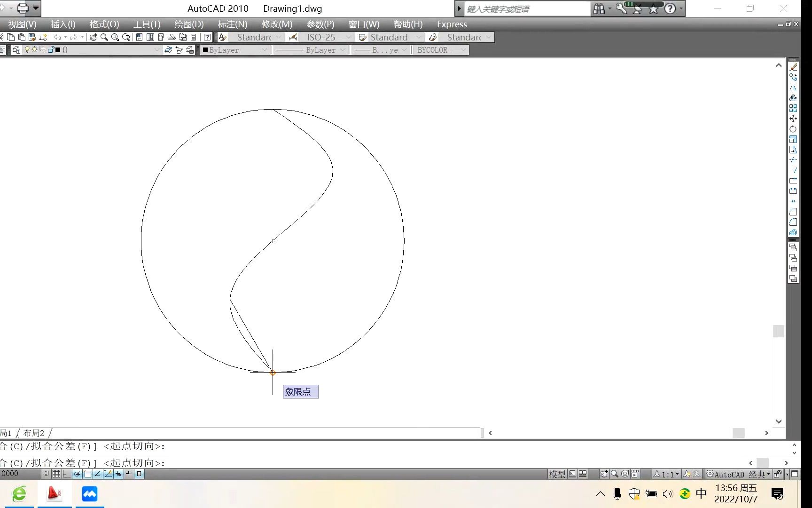Screen dimensions: 812x508
Task: Toggle Object Snap Tracking in status bar
Action: point(98,474)
